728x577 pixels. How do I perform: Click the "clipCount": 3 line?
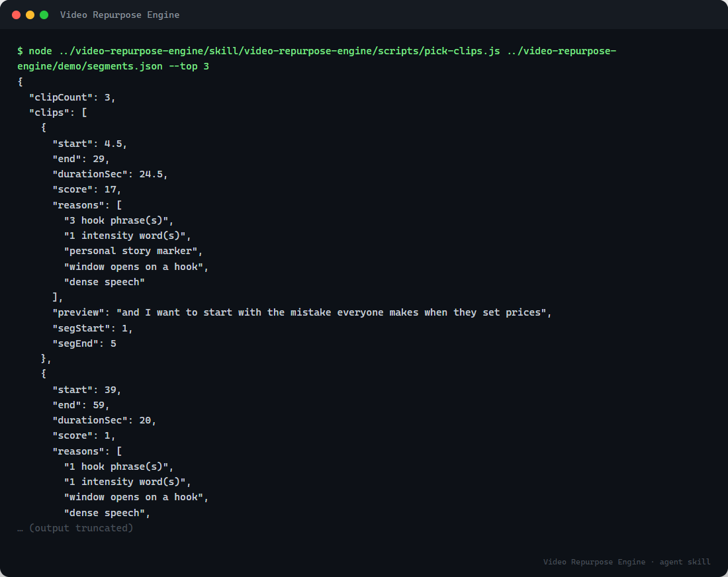72,97
